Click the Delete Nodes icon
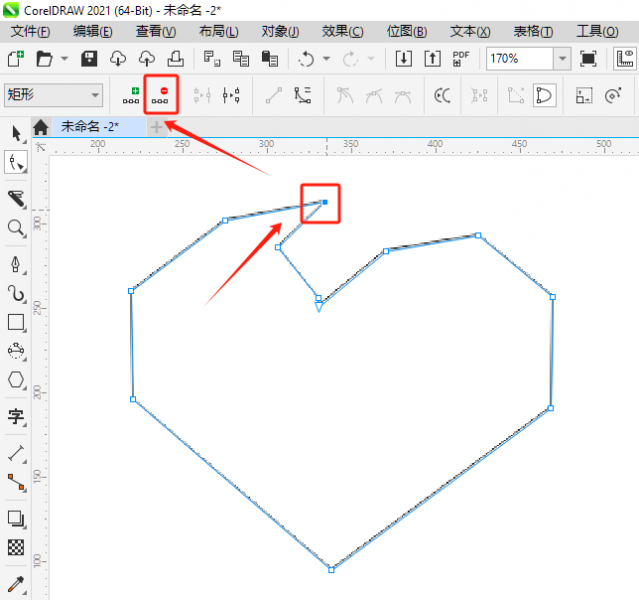This screenshot has width=639, height=600. (161, 95)
